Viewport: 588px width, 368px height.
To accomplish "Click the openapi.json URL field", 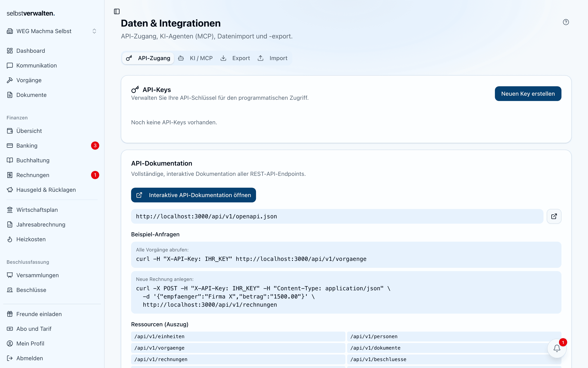I will [337, 216].
